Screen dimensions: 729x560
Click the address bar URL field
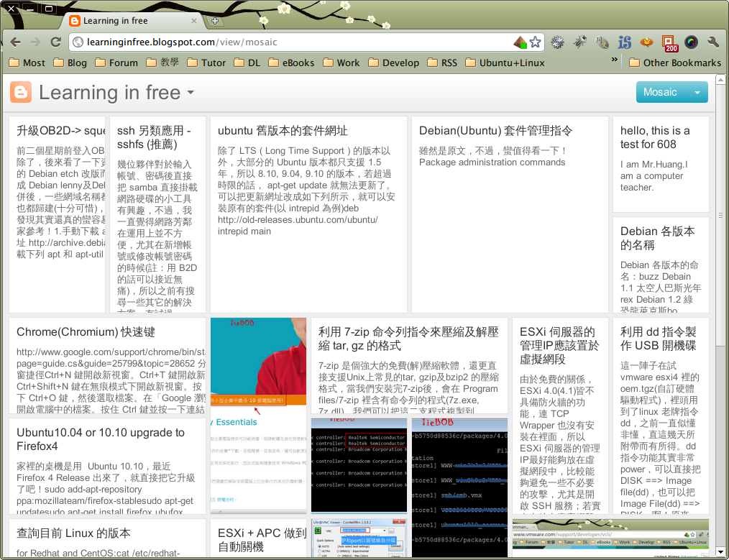click(298, 42)
